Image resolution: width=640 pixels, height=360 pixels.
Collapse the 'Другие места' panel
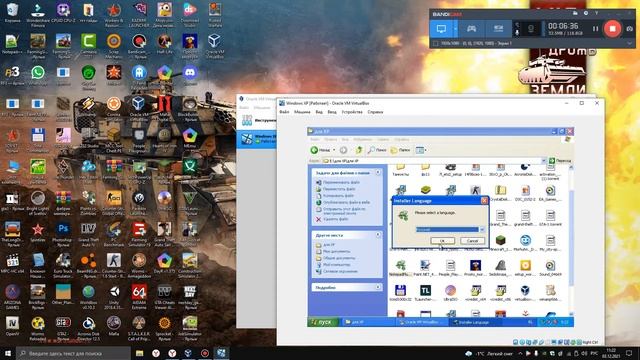[378, 235]
